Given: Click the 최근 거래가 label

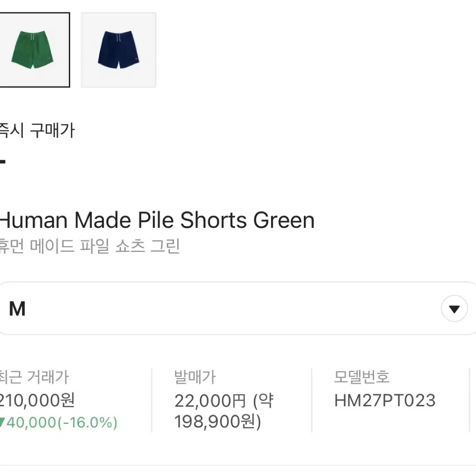Looking at the screenshot, I should point(34,377).
